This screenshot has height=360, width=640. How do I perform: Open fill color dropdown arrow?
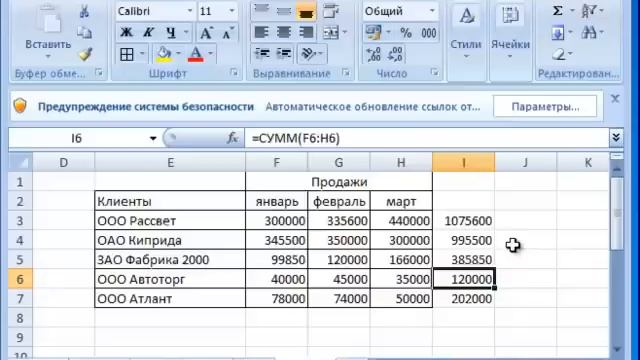(178, 53)
